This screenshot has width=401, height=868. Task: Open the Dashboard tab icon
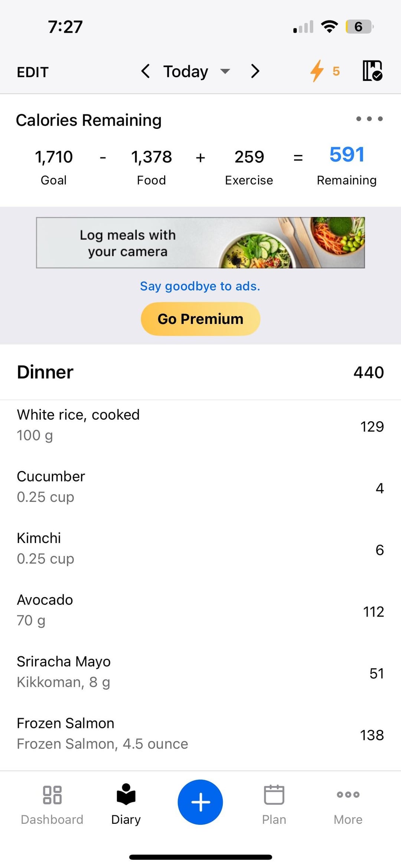[52, 795]
